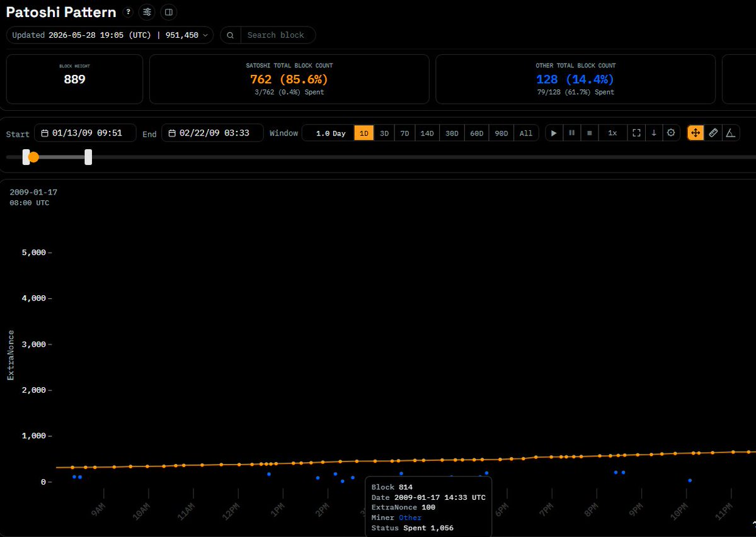The width and height of the screenshot is (756, 537).
Task: Click the 1,000 y-axis label
Action: click(33, 436)
